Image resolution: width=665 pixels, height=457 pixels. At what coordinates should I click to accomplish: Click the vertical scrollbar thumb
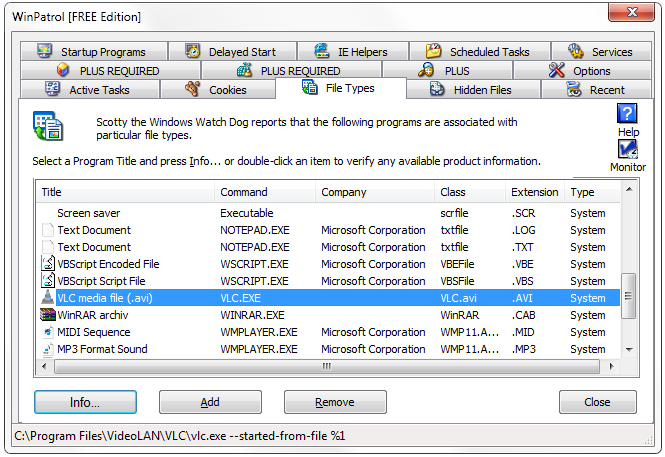(x=629, y=296)
